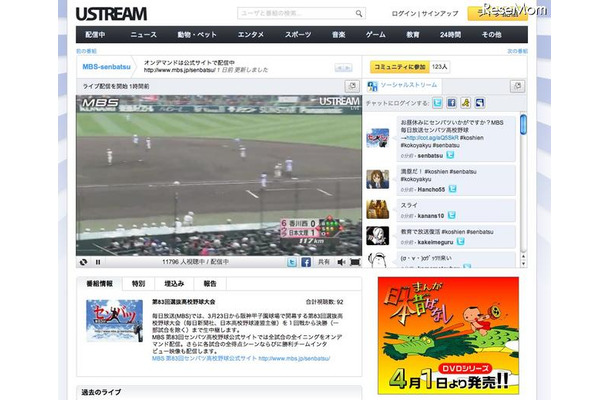This screenshot has height=400, width=610.
Task: Click the social stream scroll-up arrow
Action: click(x=523, y=256)
